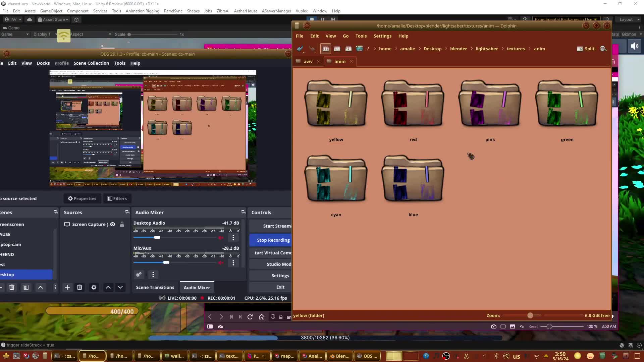Open the Scene Collection menu in OBS
The image size is (644, 362).
tap(91, 63)
